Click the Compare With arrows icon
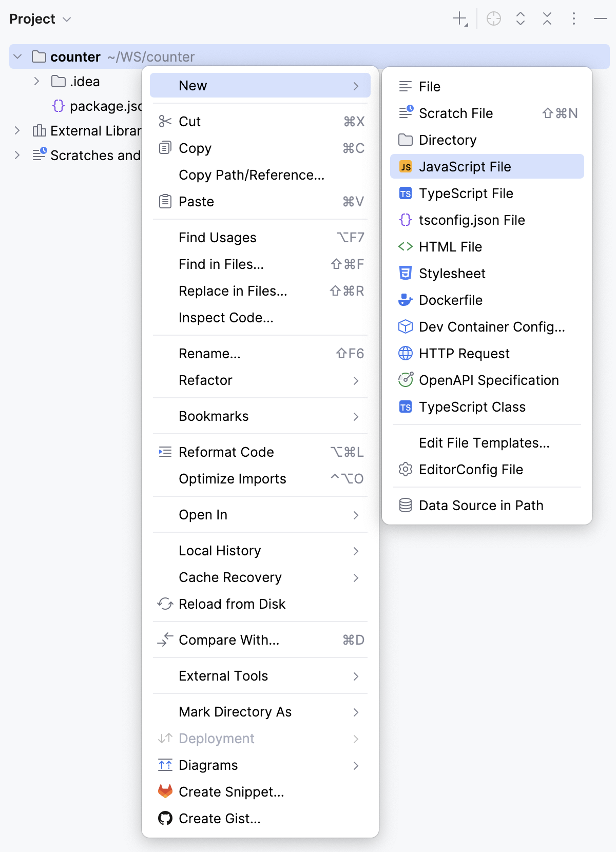Image resolution: width=616 pixels, height=852 pixels. [x=165, y=640]
